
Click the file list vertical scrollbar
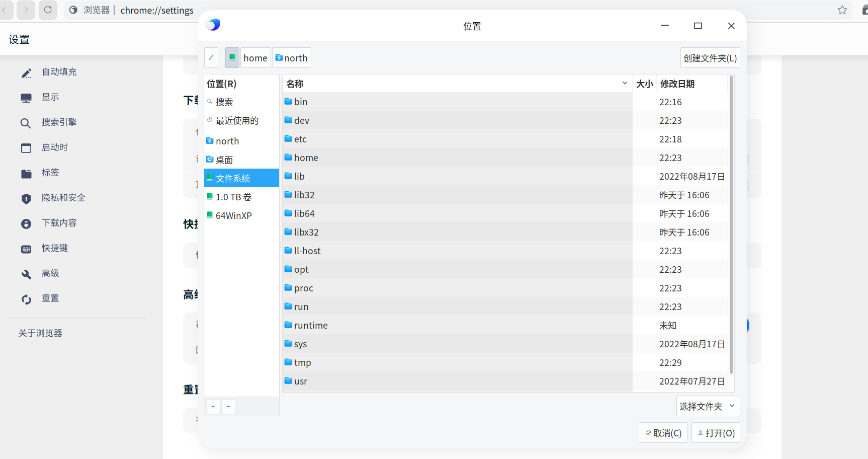pyautogui.click(x=731, y=224)
